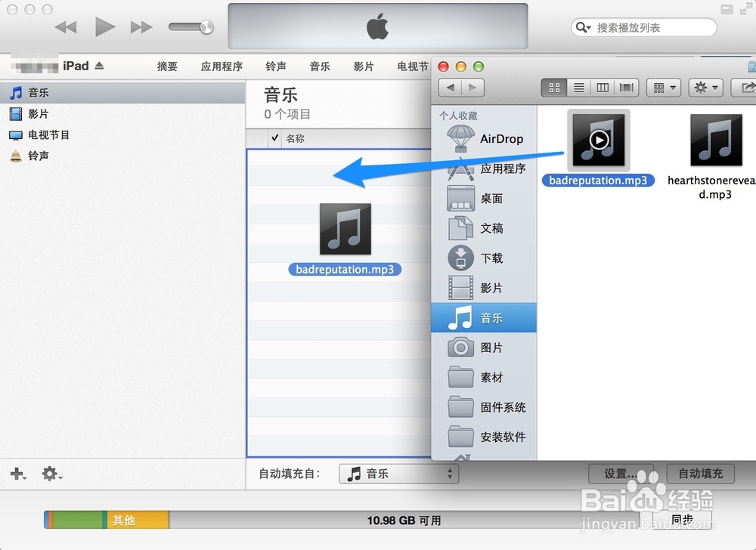Click the rewind control in iTunes
The image size is (756, 550).
click(67, 26)
